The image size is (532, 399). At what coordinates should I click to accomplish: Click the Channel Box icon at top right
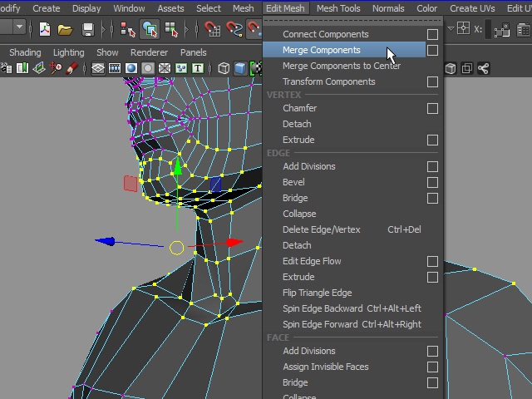[524, 30]
